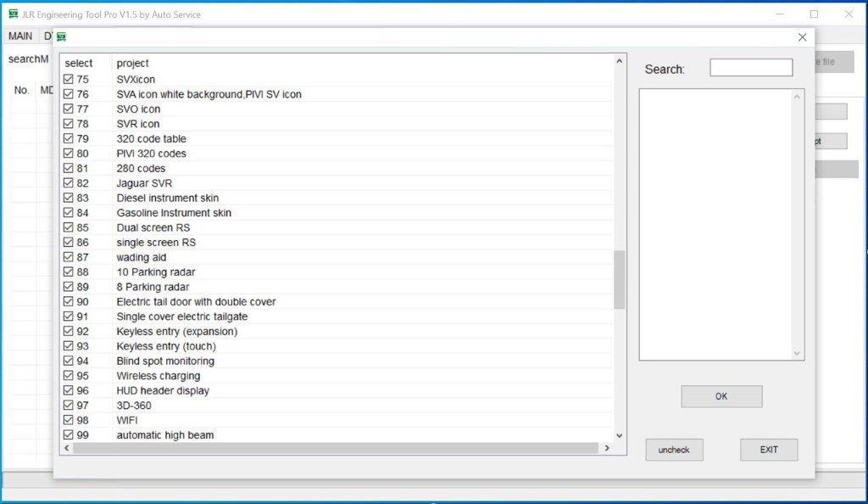
Task: Uncheck 98 WIFI option
Action: (x=68, y=420)
